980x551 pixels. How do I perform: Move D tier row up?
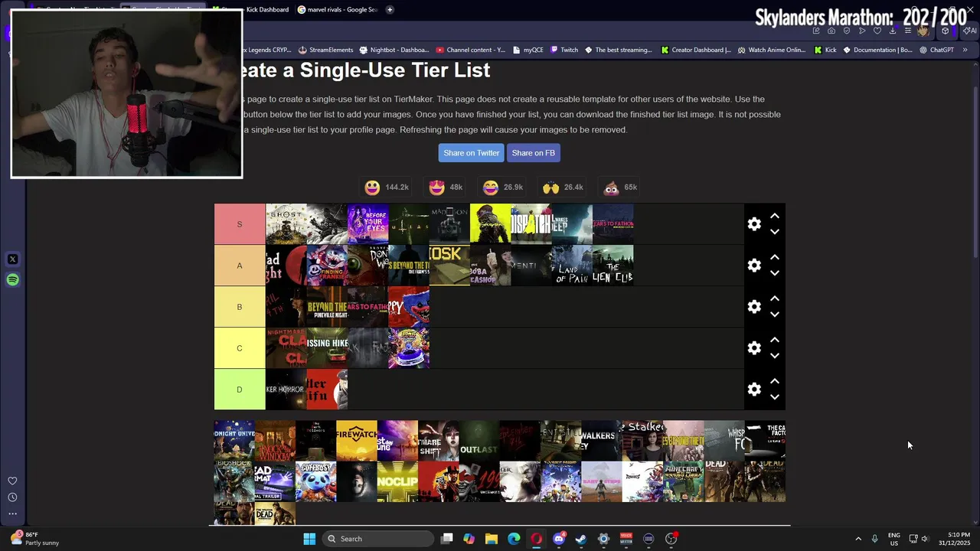click(775, 381)
